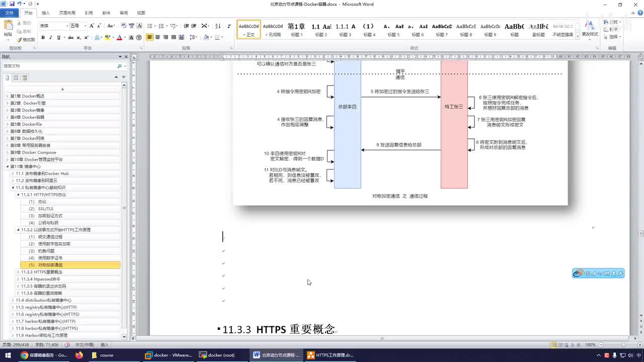Click the increase indent icon
Image resolution: width=644 pixels, height=362 pixels.
click(194, 26)
